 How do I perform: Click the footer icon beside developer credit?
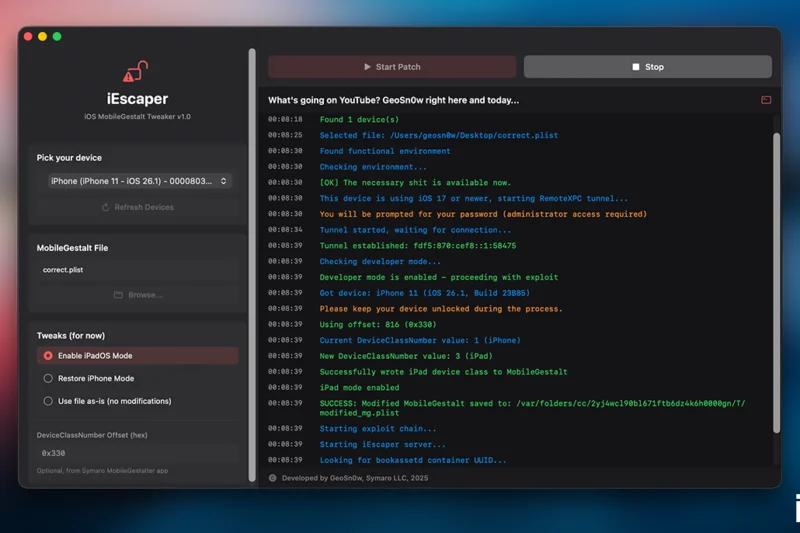(x=272, y=478)
